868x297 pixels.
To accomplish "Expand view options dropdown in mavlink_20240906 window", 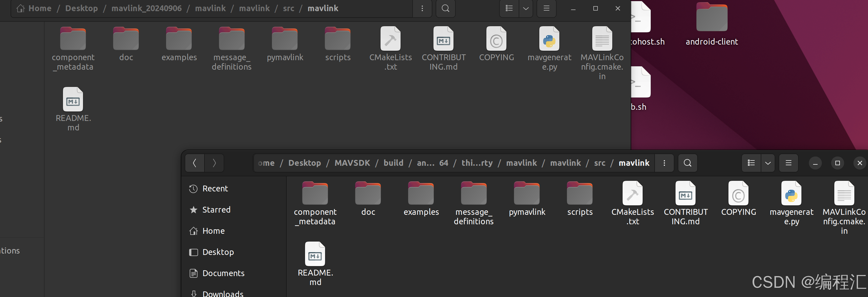I will coord(526,8).
